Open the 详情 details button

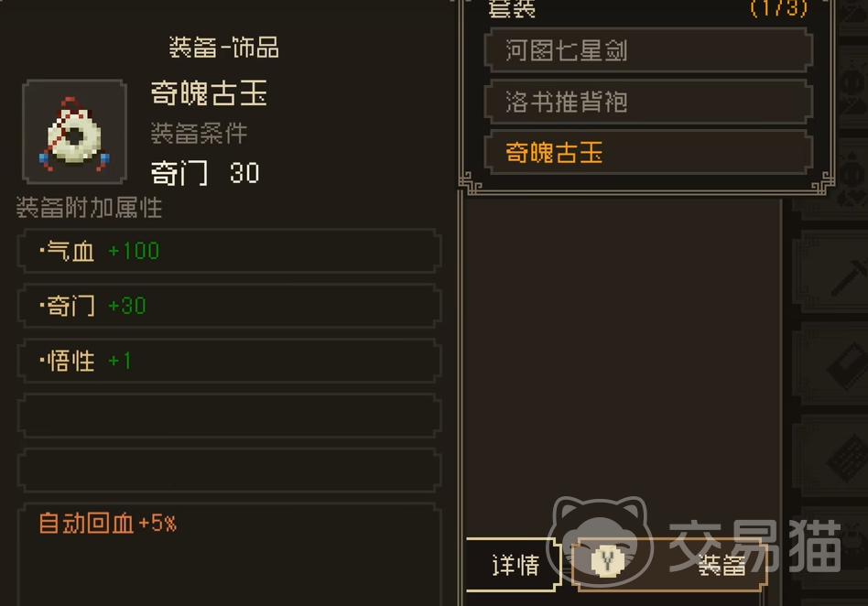pyautogui.click(x=513, y=565)
